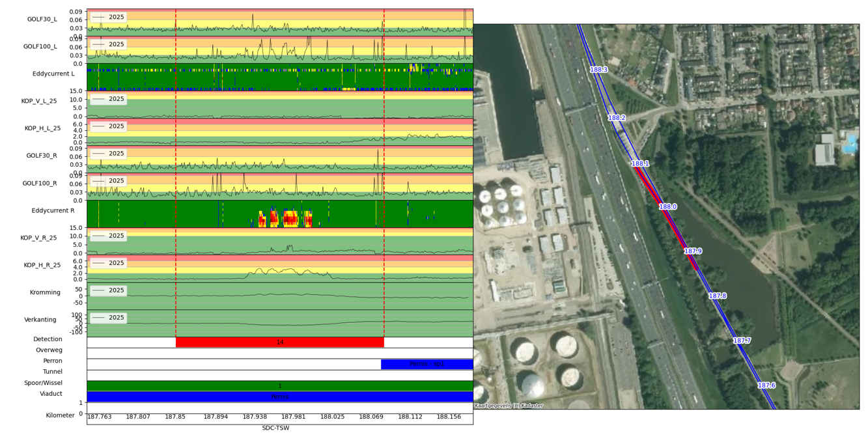The width and height of the screenshot is (868, 433).
Task: Select the Verkanting axis label
Action: click(40, 320)
